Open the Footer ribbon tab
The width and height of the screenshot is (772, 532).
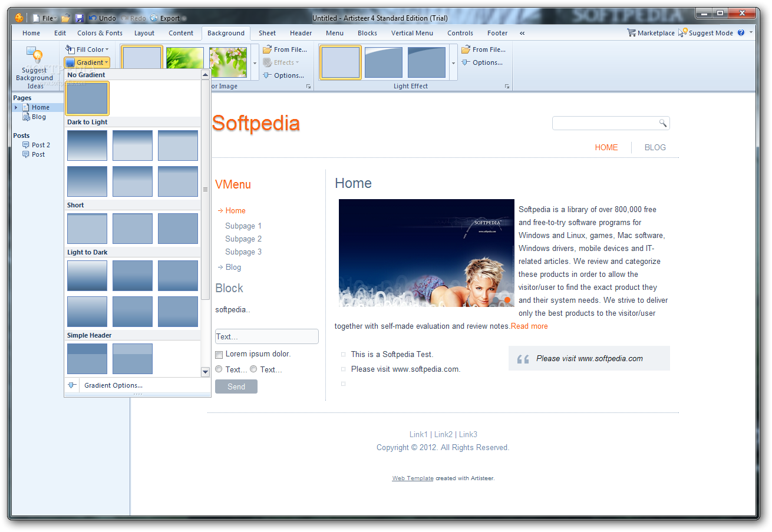[x=497, y=33]
